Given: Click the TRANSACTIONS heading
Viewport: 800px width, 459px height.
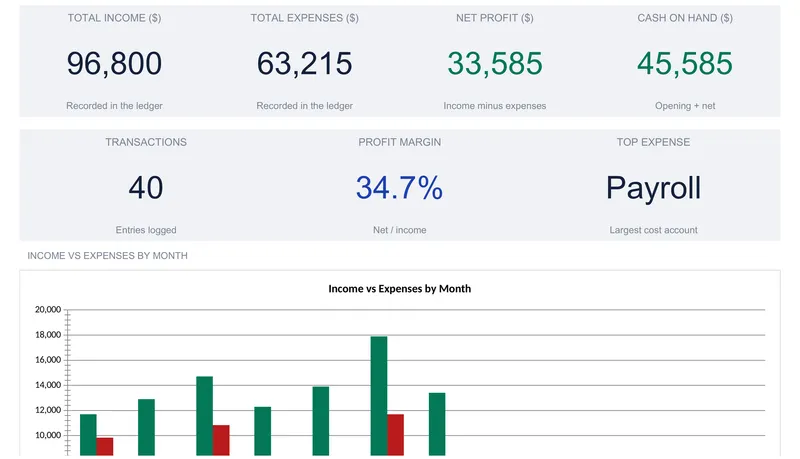Looking at the screenshot, I should (x=146, y=142).
